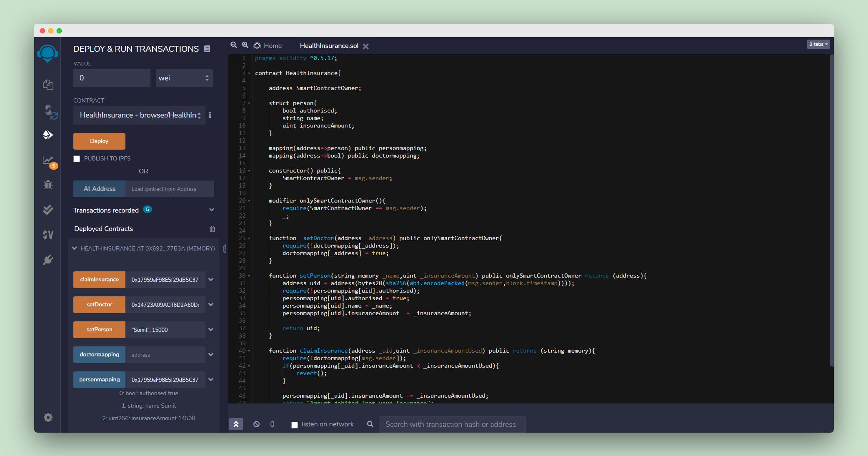The width and height of the screenshot is (868, 456).
Task: Toggle listen on network checkbox
Action: point(295,425)
